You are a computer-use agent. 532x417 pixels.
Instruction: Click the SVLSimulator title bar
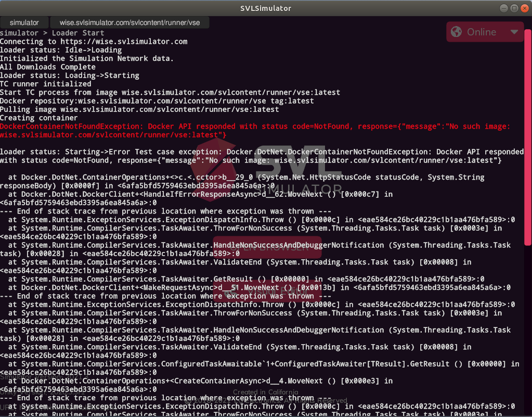(266, 8)
